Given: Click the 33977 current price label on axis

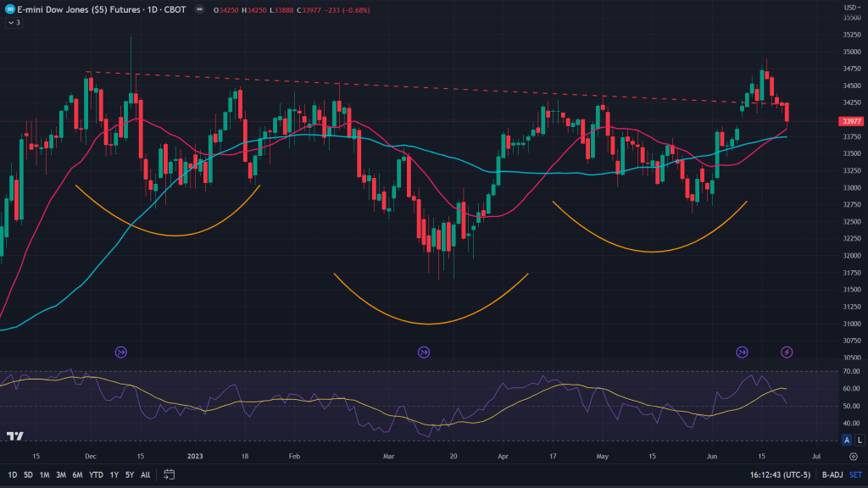Looking at the screenshot, I should click(x=849, y=121).
